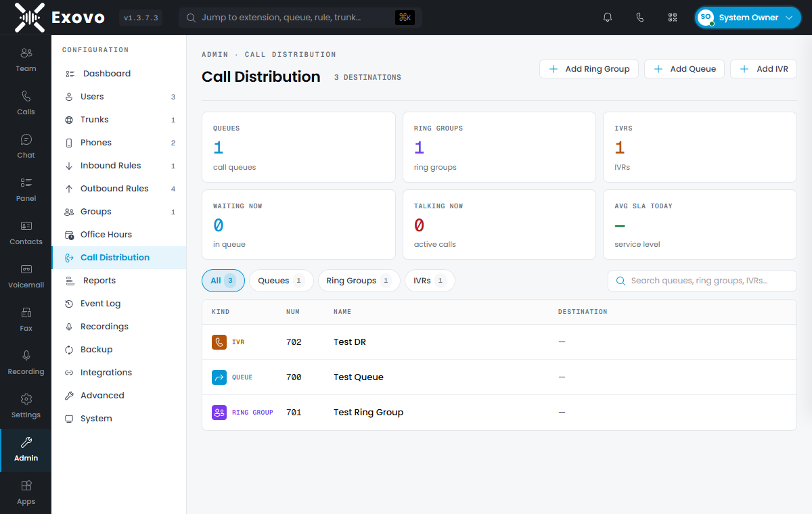Viewport: 812px width, 514px height.
Task: Open Office Hours in configuration menu
Action: pos(118,235)
